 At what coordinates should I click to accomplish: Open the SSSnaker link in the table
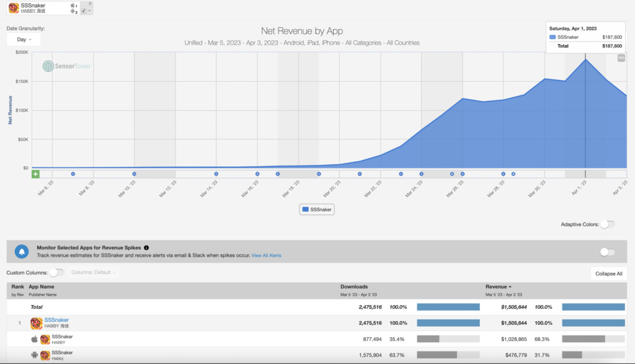[56, 320]
